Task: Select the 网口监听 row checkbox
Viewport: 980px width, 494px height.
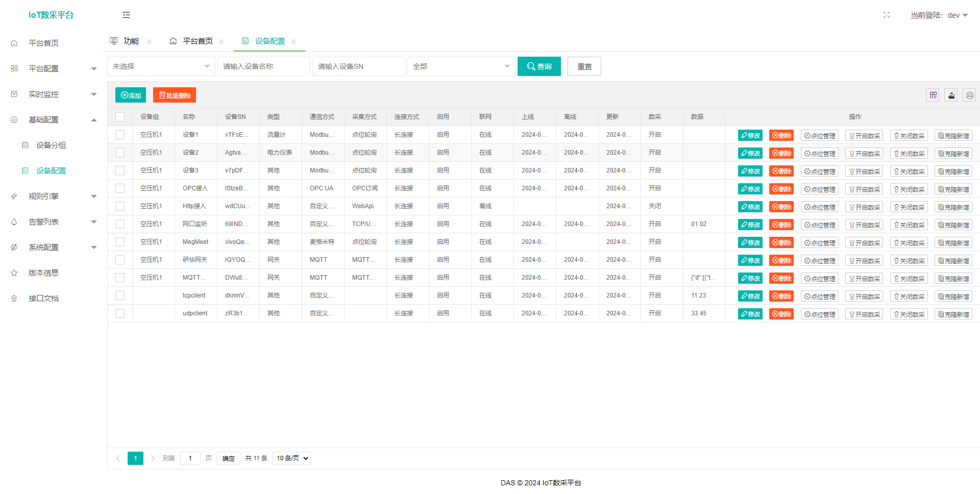Action: 120,224
